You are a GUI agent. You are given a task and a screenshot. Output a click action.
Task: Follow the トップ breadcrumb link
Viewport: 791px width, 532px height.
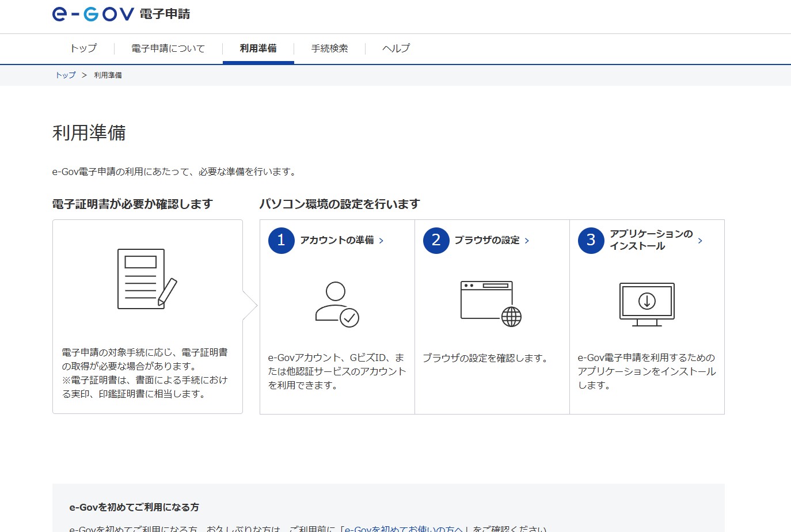click(x=66, y=75)
